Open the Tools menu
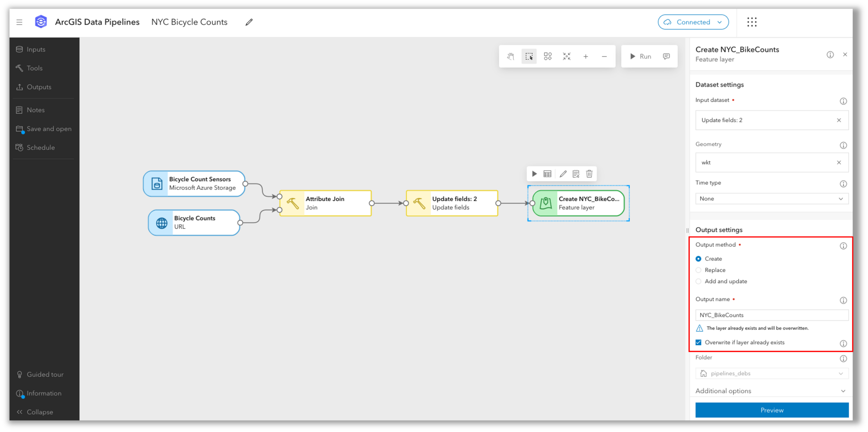 29,68
